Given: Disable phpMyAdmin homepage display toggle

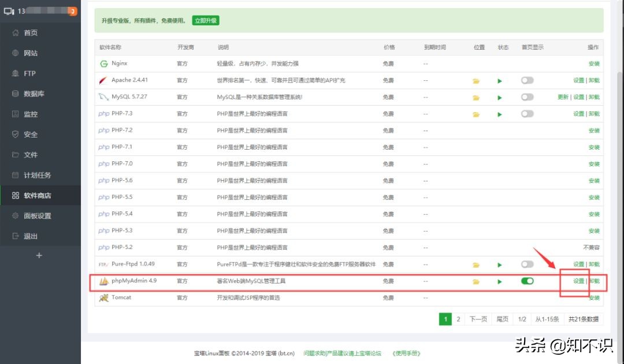Looking at the screenshot, I should (527, 281).
